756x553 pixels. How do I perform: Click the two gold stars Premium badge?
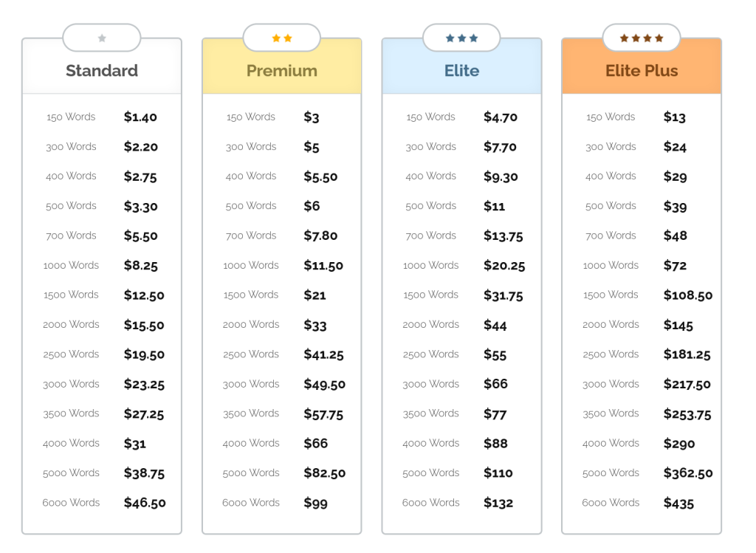click(x=281, y=38)
